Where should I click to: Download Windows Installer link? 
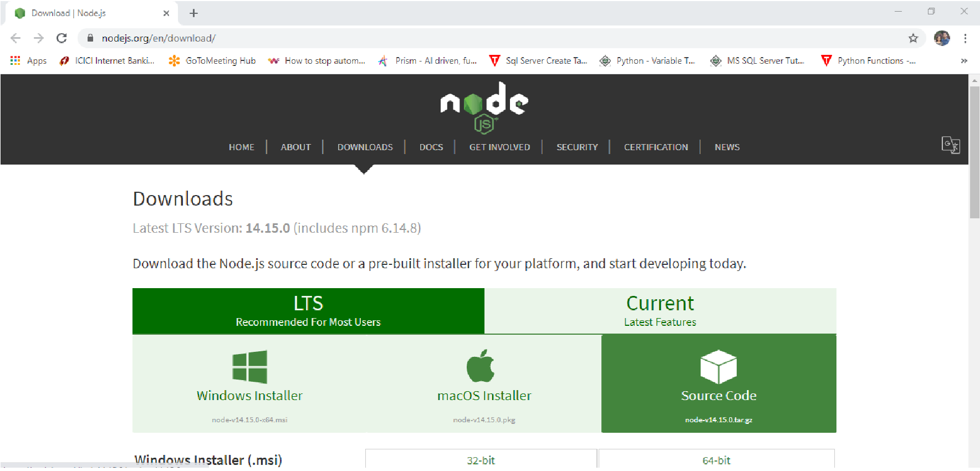pos(249,396)
